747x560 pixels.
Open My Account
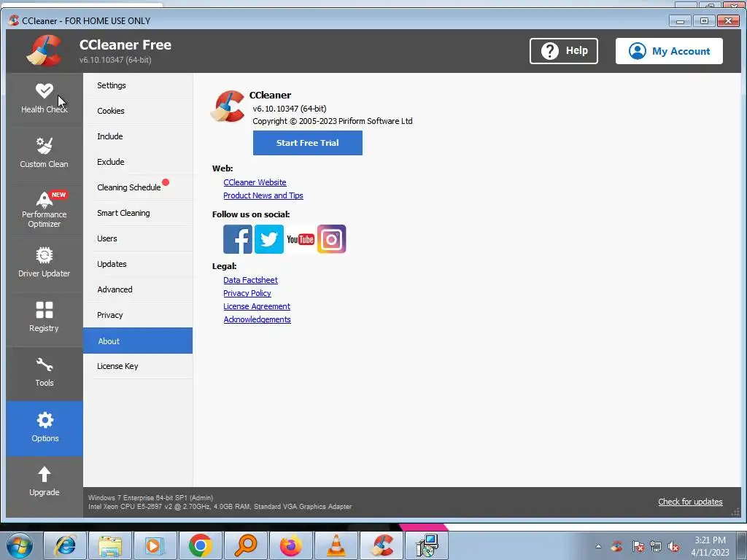pos(669,51)
